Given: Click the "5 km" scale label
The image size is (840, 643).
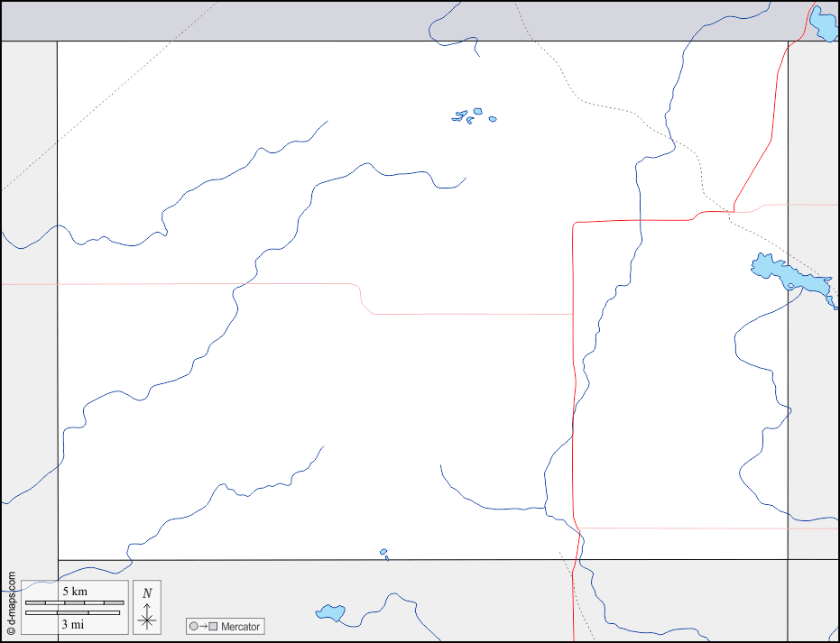Looking at the screenshot, I should [74, 591].
